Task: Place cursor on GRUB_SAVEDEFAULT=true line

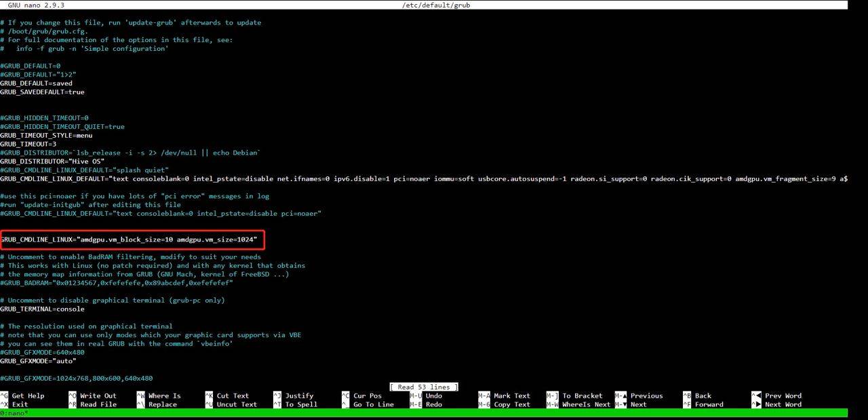Action: click(42, 92)
